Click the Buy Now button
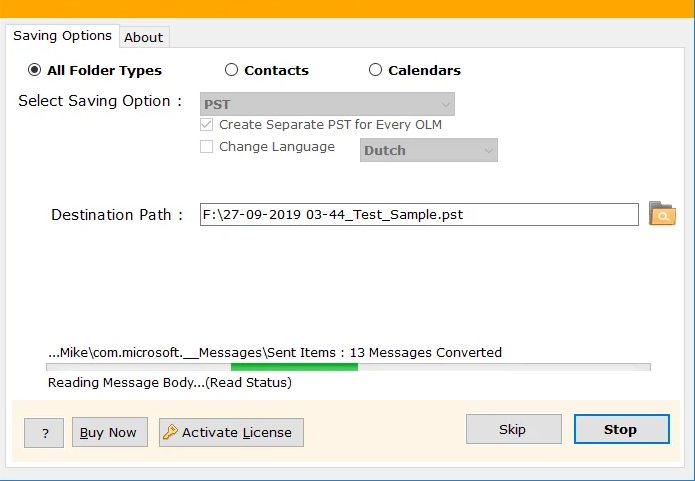The width and height of the screenshot is (695, 481). coord(110,432)
